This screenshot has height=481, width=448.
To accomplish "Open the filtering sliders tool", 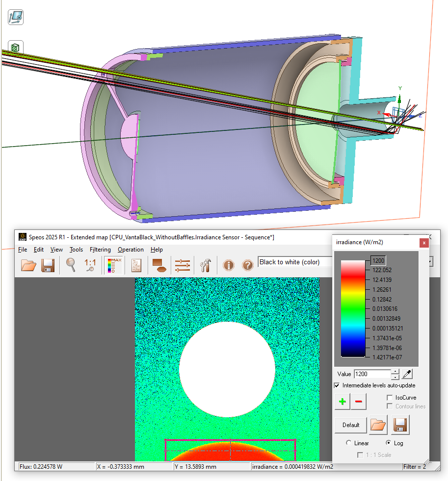I will click(x=182, y=265).
